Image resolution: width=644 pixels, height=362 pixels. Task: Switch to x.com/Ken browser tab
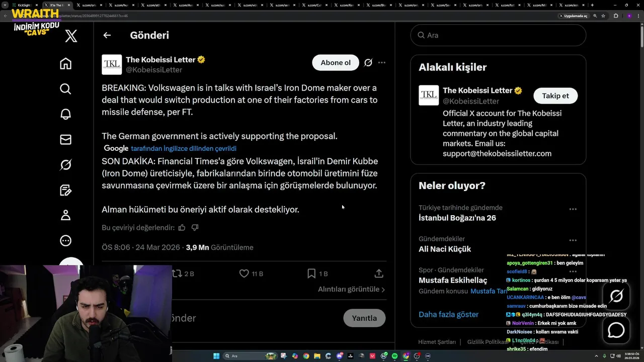click(348, 5)
